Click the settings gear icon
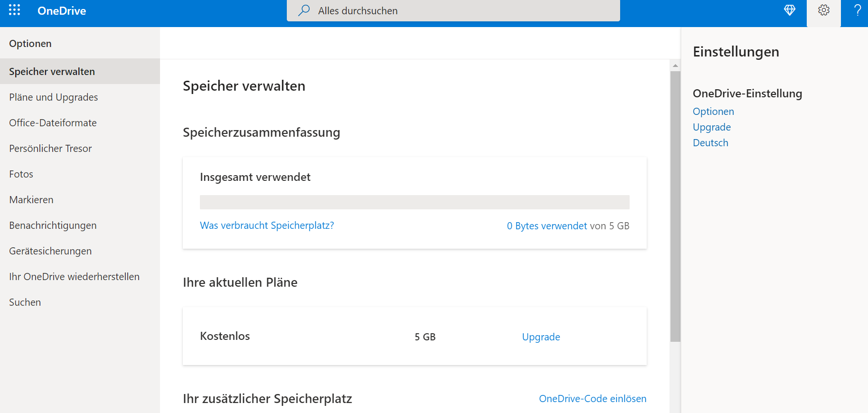Viewport: 868px width, 413px height. click(x=824, y=10)
